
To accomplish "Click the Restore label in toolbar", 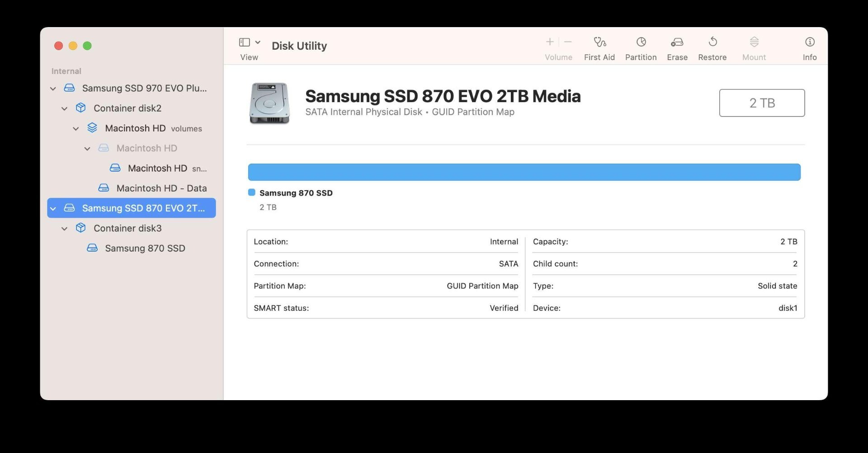I will click(712, 57).
